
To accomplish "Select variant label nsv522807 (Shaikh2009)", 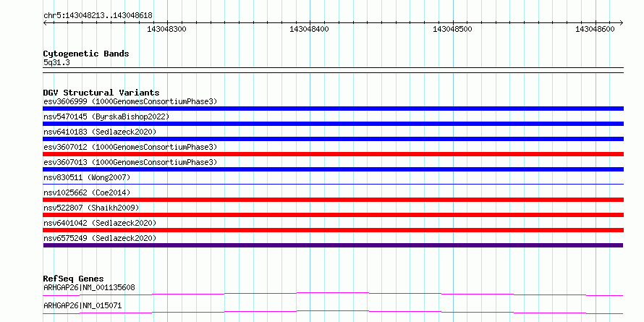I will 91,208.
